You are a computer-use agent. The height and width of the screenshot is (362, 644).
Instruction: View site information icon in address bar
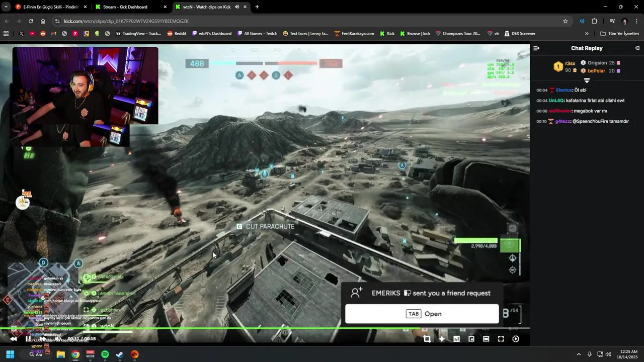pyautogui.click(x=57, y=21)
